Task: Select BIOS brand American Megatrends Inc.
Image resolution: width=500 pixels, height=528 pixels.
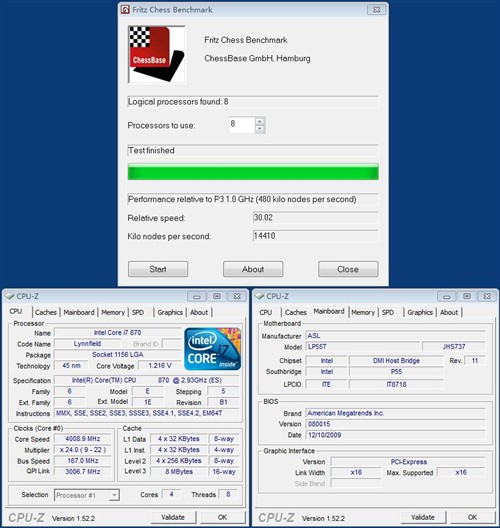Action: pyautogui.click(x=395, y=413)
